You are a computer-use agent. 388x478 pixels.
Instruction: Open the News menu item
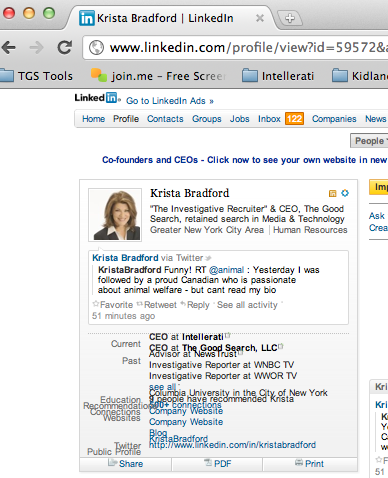[x=376, y=119]
